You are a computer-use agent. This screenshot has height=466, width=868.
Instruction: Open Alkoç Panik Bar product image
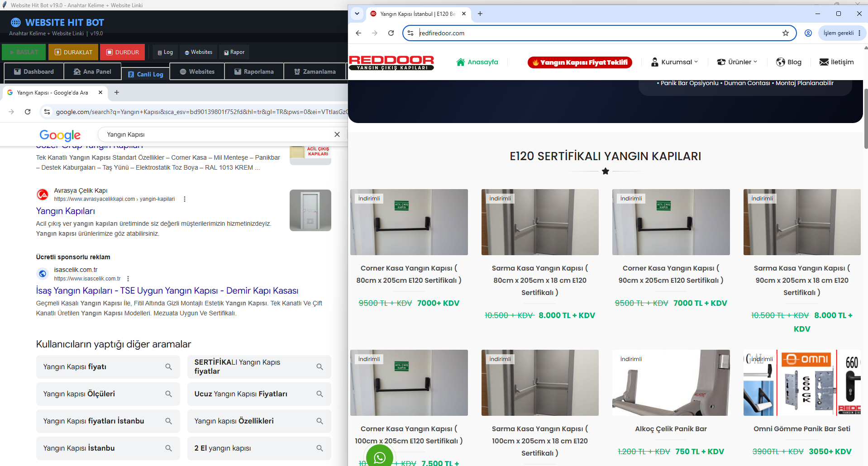671,383
